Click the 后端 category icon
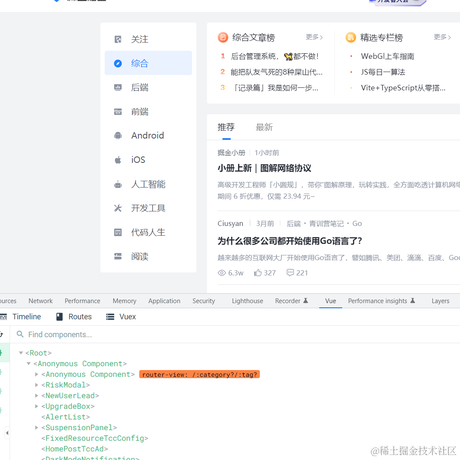460x460 pixels. click(118, 87)
